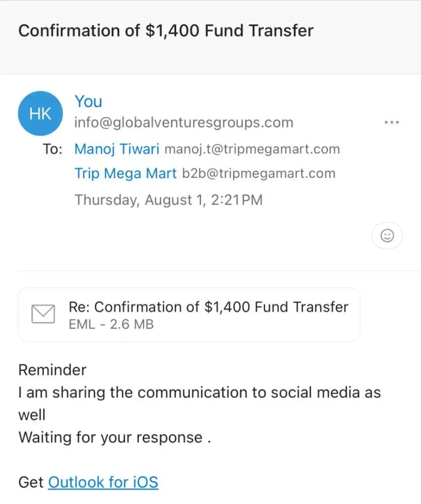This screenshot has width=421, height=504.
Task: Tap the b2b@tripmegamart.com address
Action: click(258, 174)
